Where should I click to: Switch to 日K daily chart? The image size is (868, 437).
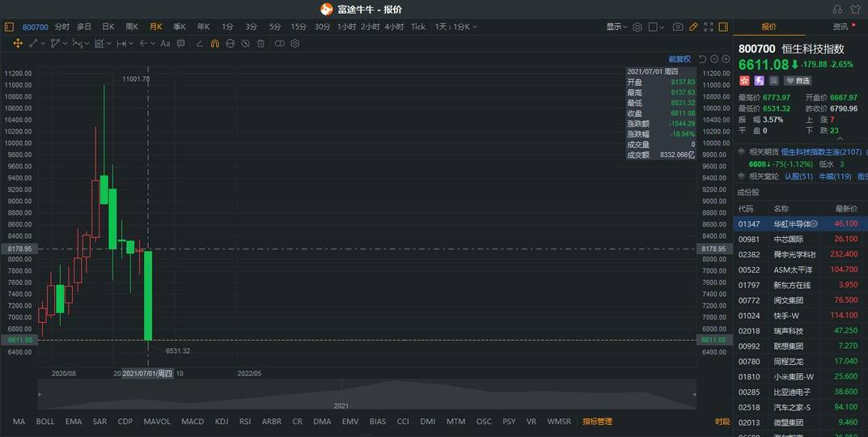[108, 27]
